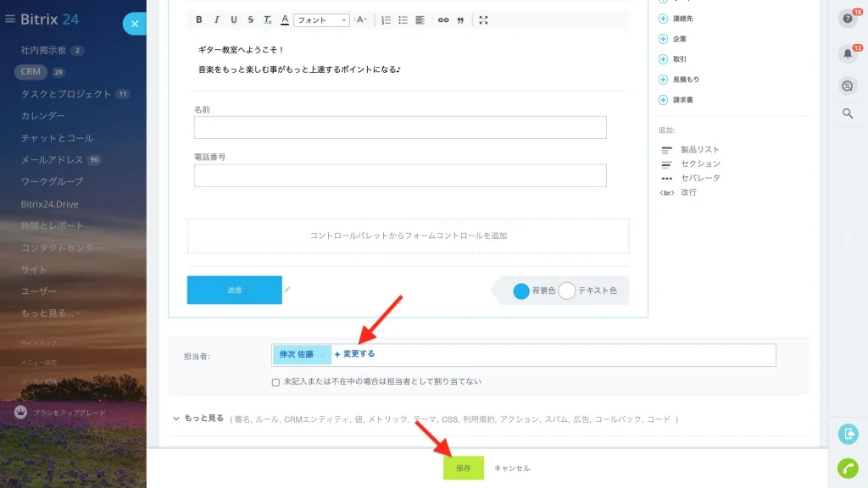Viewport: 868px width, 488px height.
Task: Open チャットとコール section
Action: click(57, 138)
